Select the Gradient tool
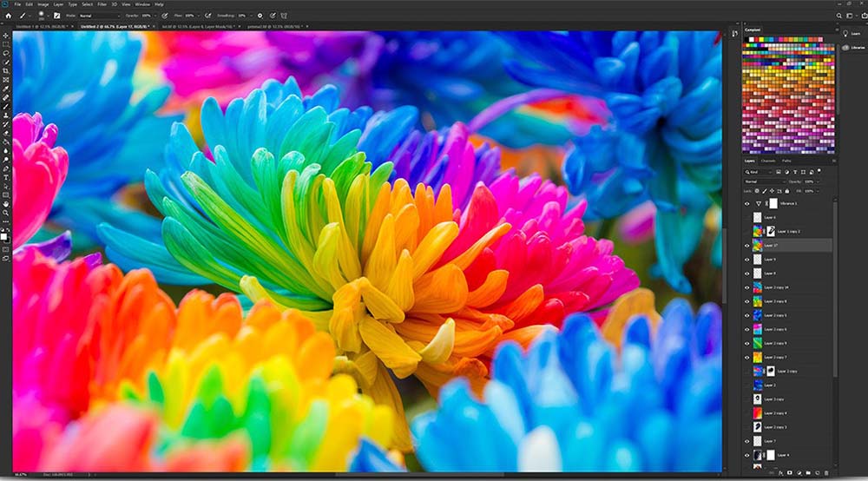 (5, 142)
